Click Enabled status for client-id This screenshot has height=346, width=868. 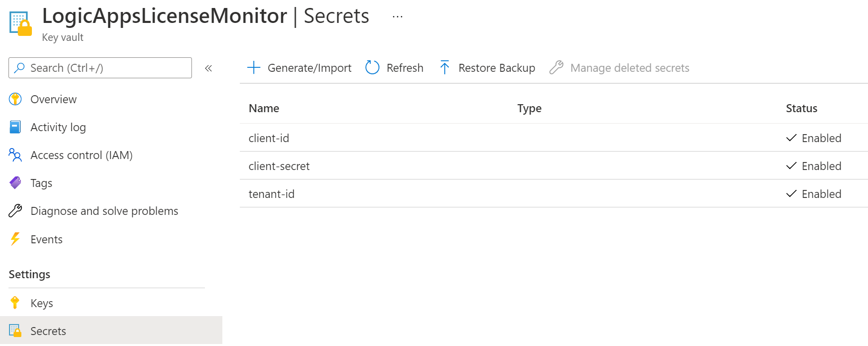point(821,138)
